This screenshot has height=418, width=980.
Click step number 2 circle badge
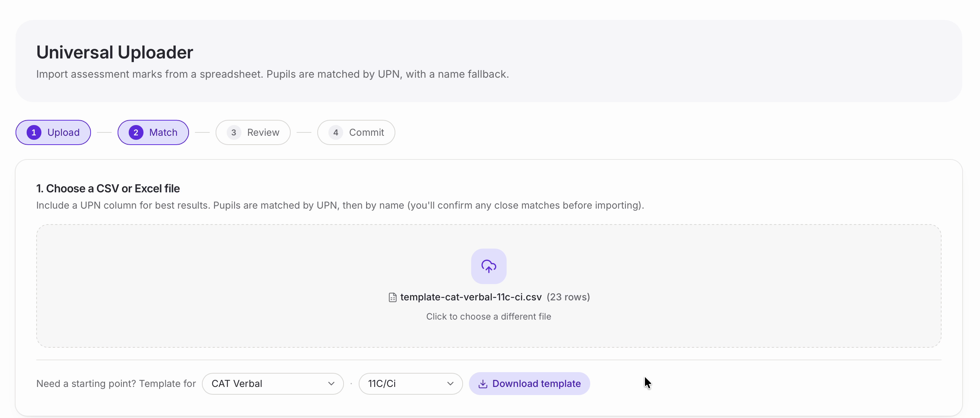click(x=136, y=132)
